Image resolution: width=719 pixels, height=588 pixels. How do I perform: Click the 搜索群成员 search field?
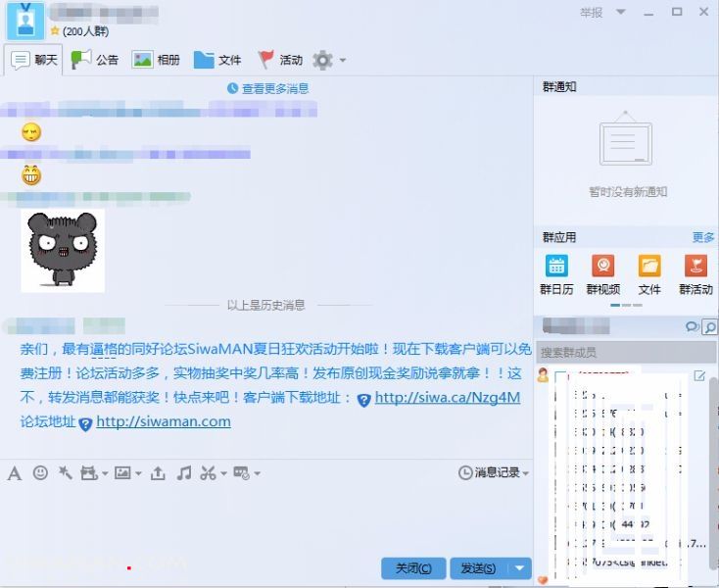625,352
